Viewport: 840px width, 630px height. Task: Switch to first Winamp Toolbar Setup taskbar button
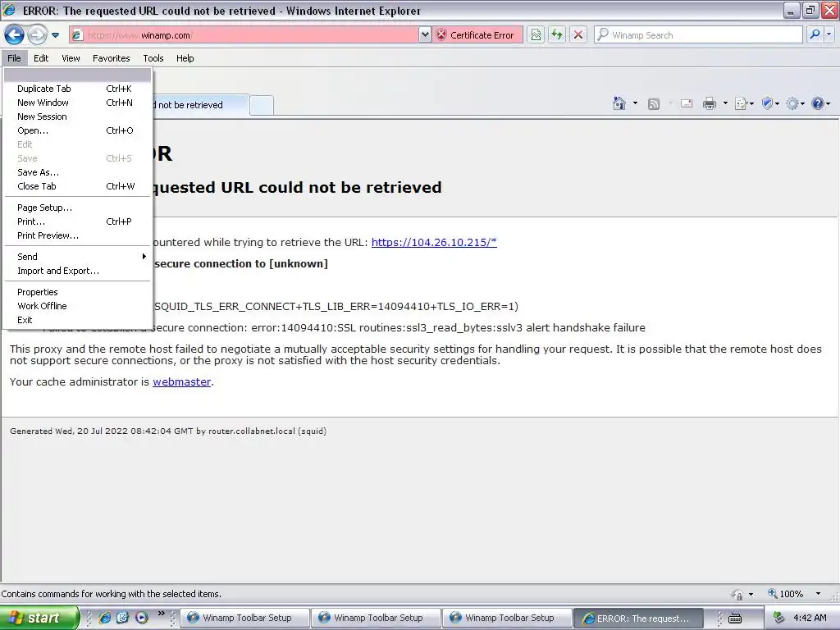244,619
